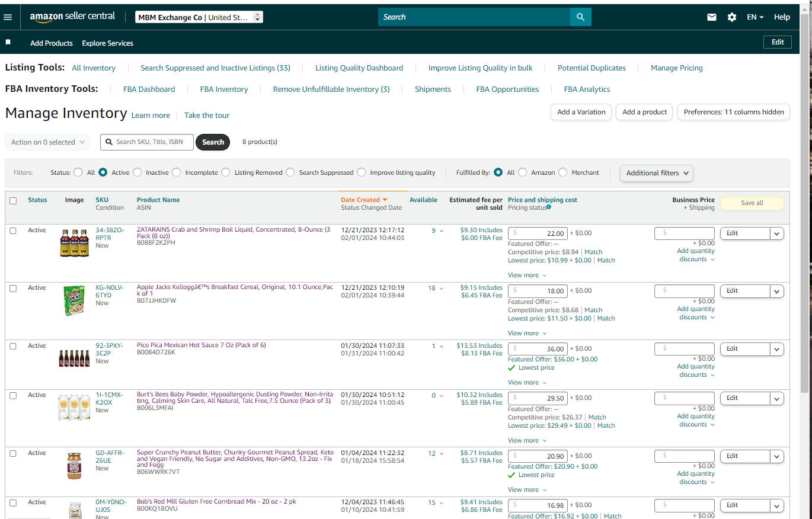Click the Take the tour link
Viewport: 812px width, 519px height.
[x=207, y=116]
